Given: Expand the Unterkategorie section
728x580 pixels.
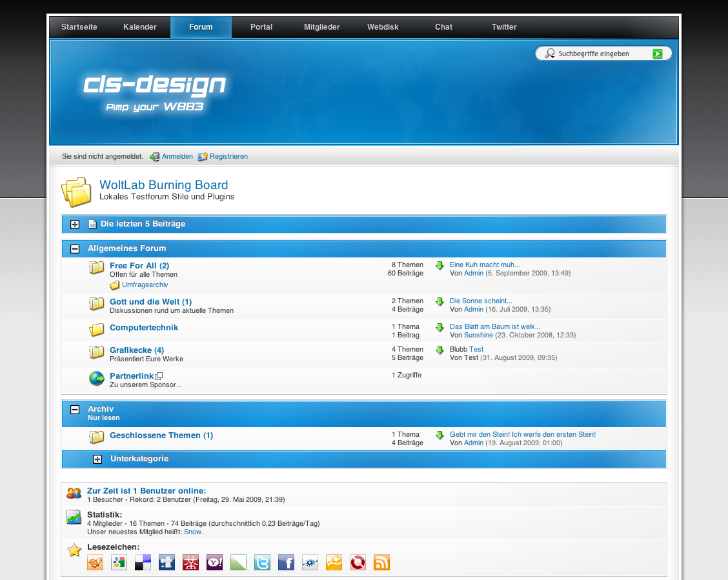Looking at the screenshot, I should coord(97,459).
